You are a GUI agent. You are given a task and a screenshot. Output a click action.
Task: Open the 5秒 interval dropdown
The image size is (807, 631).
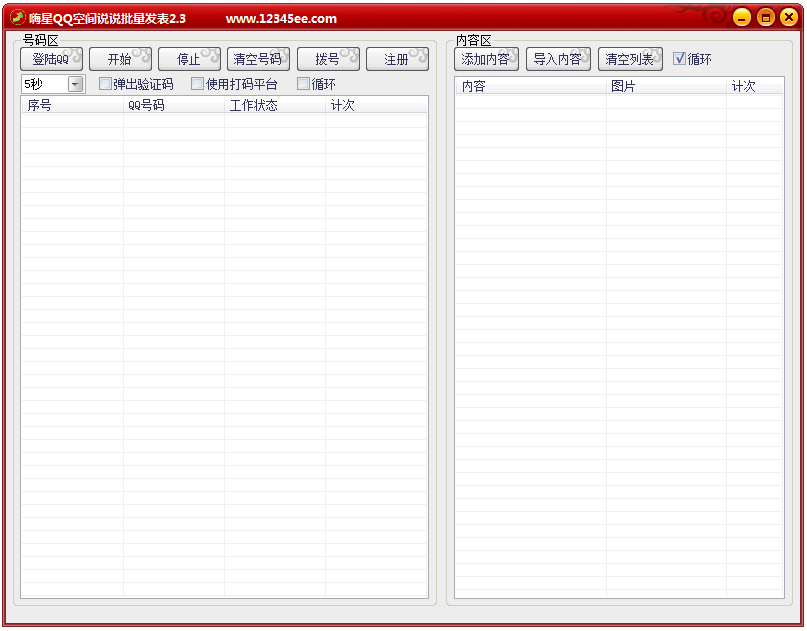[76, 84]
